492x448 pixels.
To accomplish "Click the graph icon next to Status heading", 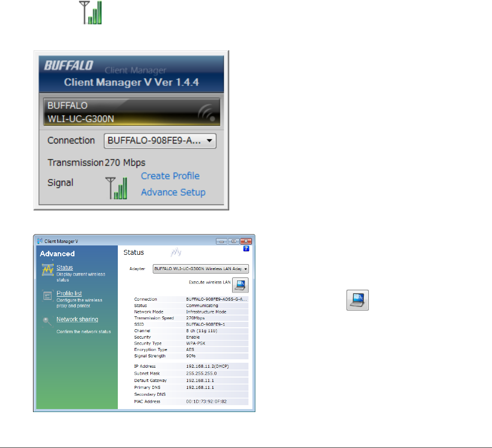I will [176, 252].
